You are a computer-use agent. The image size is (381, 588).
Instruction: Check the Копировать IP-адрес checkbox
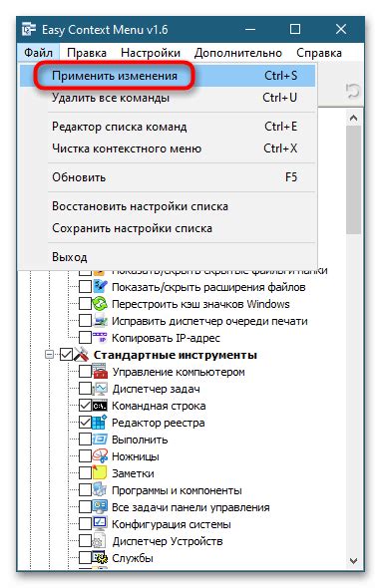coord(85,338)
